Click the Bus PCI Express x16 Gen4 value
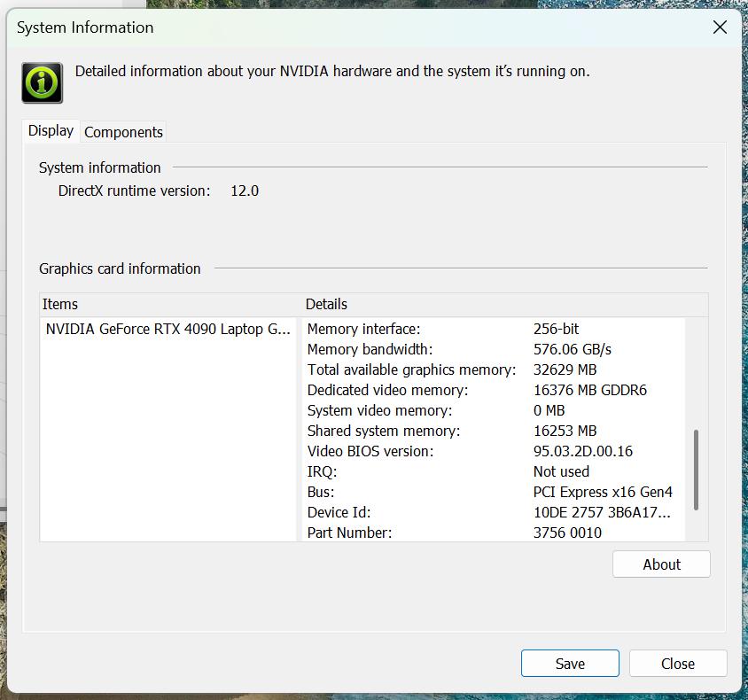The image size is (748, 700). pyautogui.click(x=603, y=492)
